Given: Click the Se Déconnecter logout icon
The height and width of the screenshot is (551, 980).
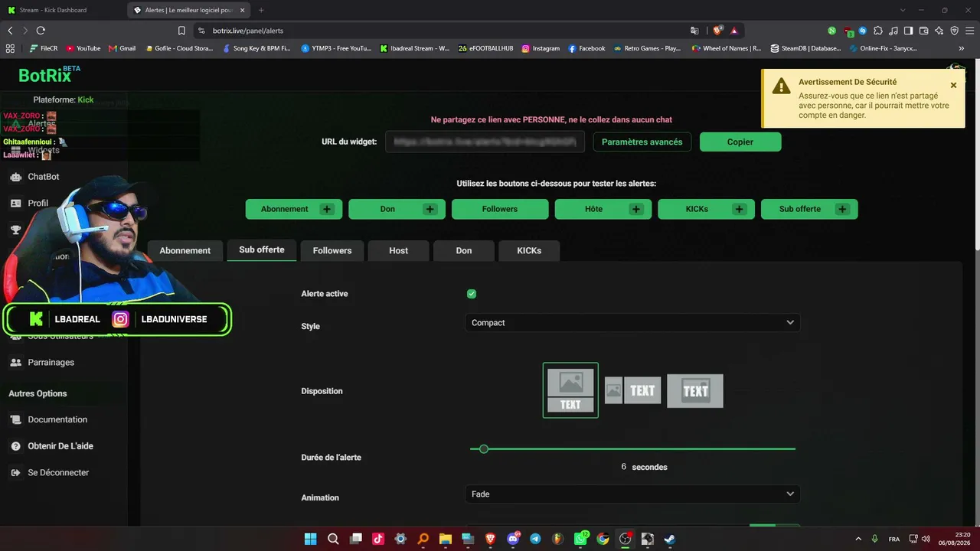Looking at the screenshot, I should 15,473.
